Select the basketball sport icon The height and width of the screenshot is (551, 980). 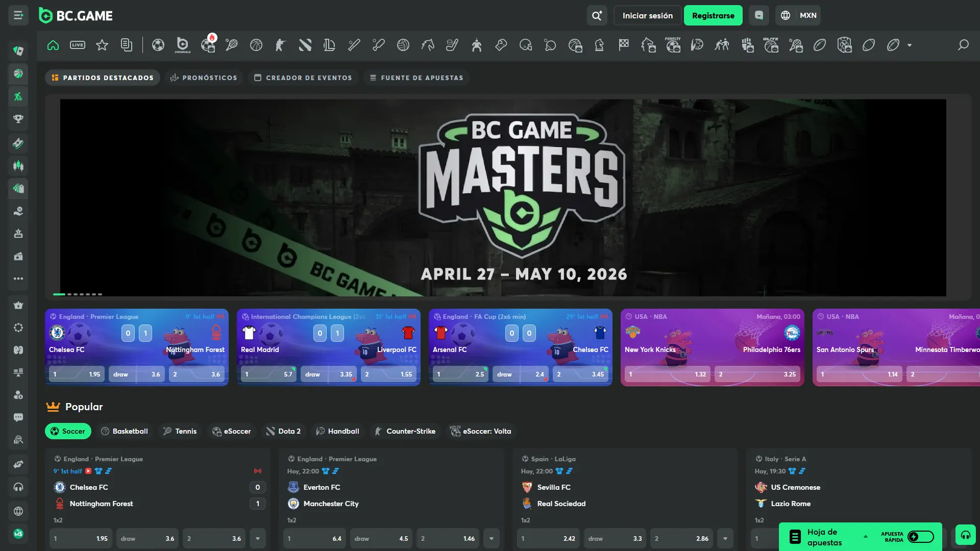pos(256,45)
